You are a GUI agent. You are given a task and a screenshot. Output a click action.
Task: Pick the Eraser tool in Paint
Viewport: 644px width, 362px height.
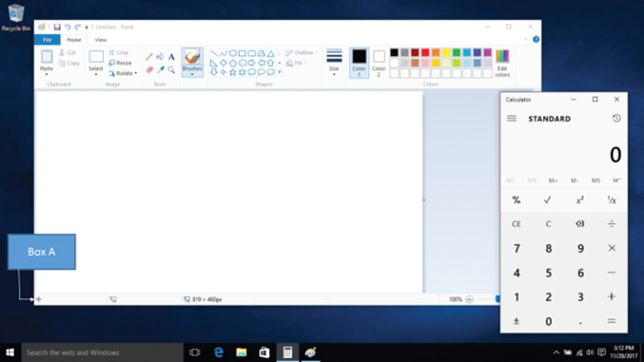coord(149,70)
